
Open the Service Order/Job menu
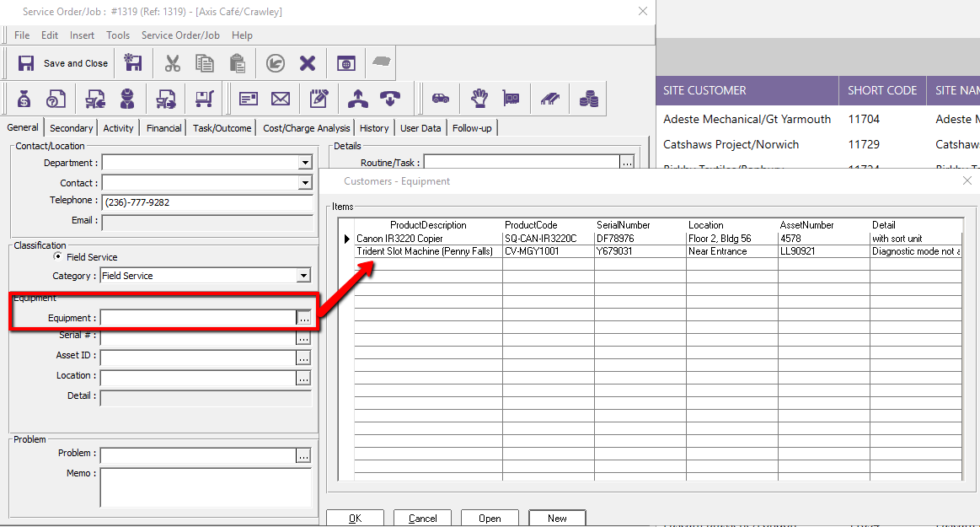pos(180,35)
